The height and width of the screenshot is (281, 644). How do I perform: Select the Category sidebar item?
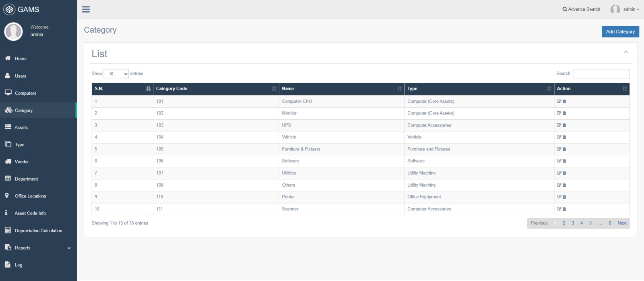(x=38, y=110)
